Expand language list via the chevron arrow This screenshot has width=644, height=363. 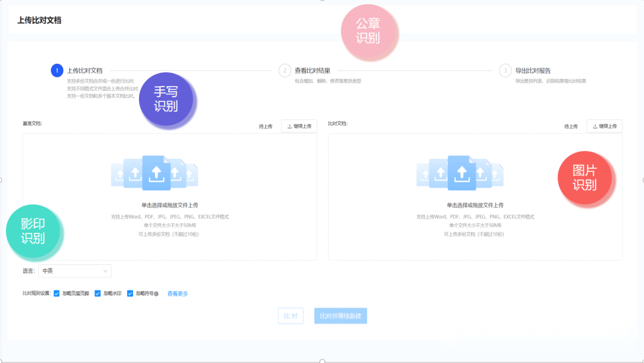(x=106, y=271)
